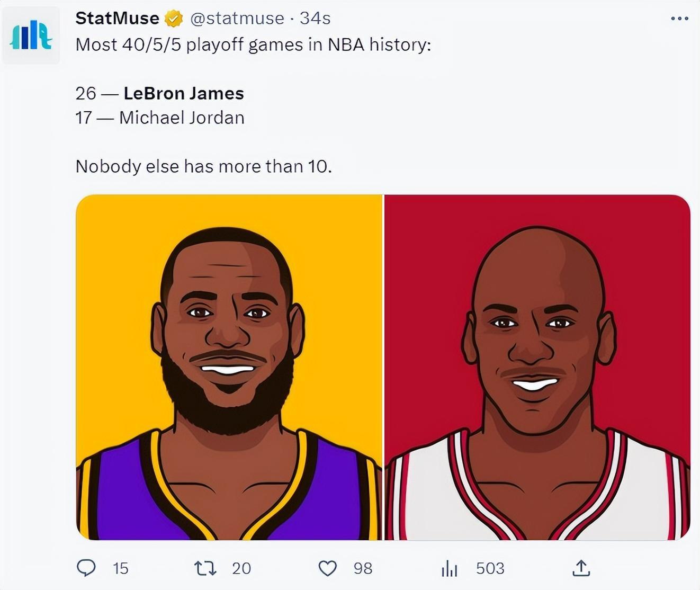This screenshot has height=590, width=700.
Task: Click the 34s timestamp
Action: coord(315,19)
